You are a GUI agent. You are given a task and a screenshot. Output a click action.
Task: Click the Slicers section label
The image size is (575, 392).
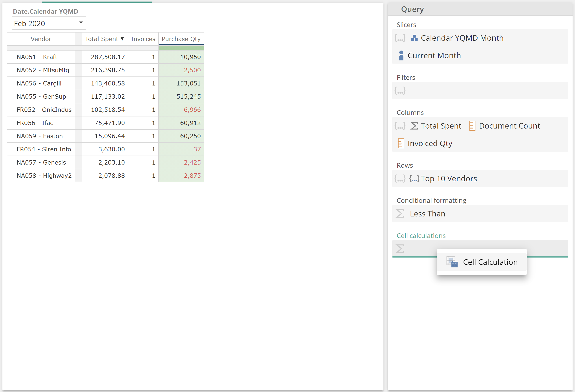pyautogui.click(x=406, y=24)
